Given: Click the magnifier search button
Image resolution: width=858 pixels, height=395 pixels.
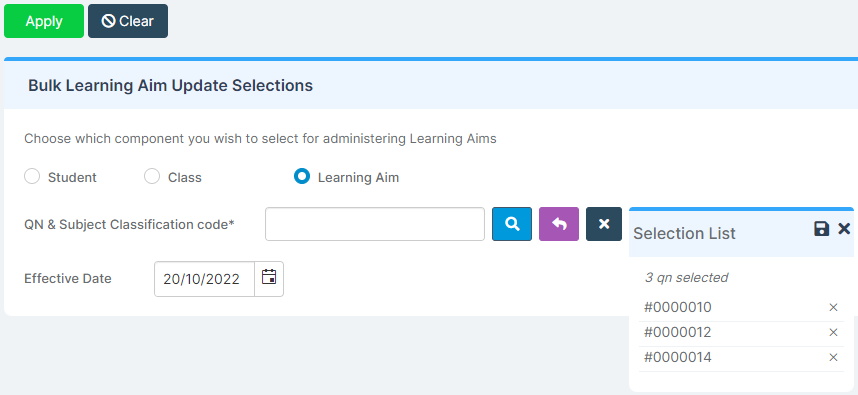Looking at the screenshot, I should coord(512,224).
